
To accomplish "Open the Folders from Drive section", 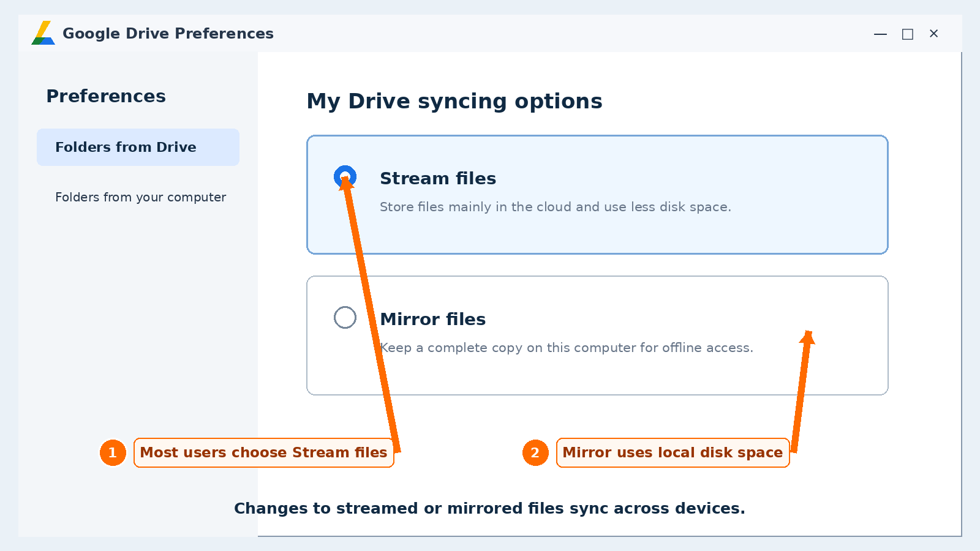I will (x=138, y=147).
